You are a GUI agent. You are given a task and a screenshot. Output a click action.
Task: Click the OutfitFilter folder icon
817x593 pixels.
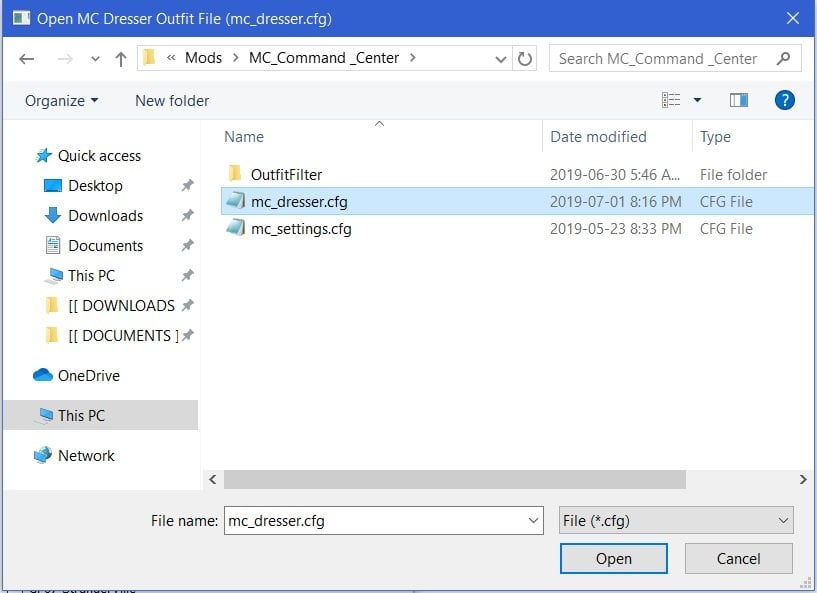coord(236,173)
